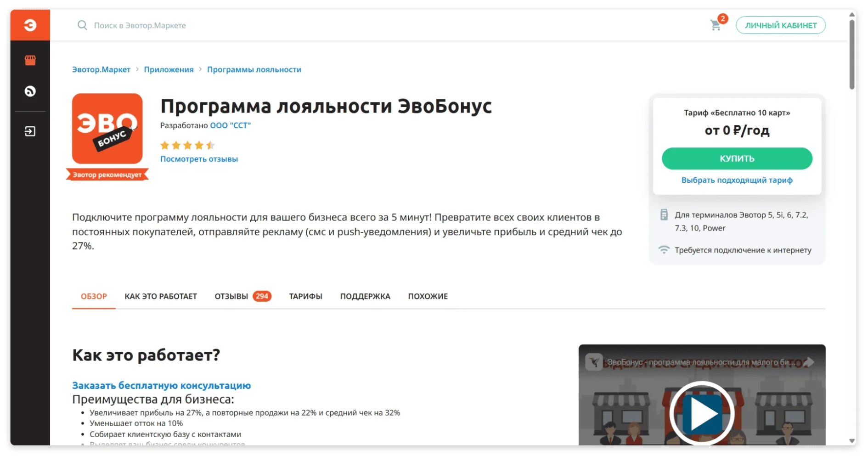This screenshot has width=868, height=456.
Task: Select the ОБЗОР tab
Action: [x=94, y=296]
